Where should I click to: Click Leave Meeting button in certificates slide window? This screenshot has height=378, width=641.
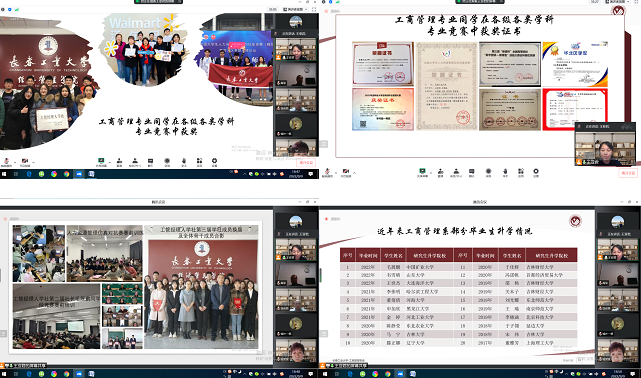coord(628,173)
